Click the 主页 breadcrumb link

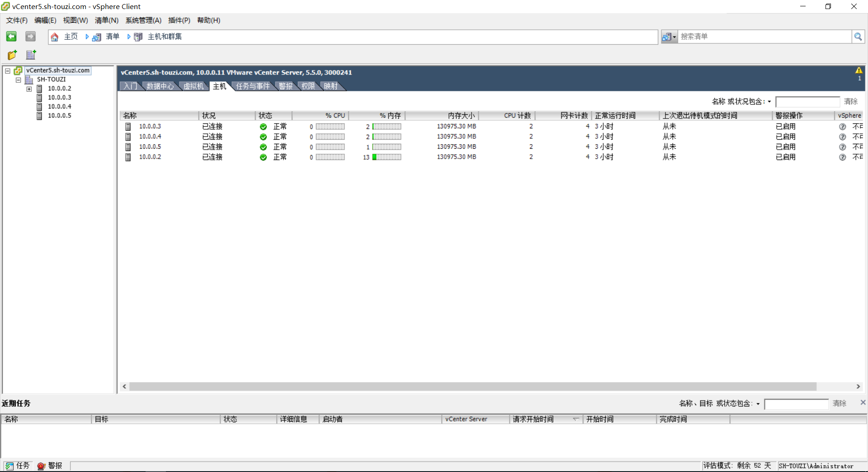71,37
